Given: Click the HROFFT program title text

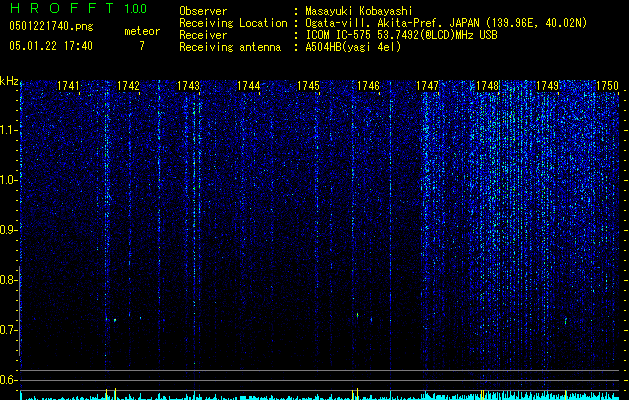Looking at the screenshot, I should [62, 8].
